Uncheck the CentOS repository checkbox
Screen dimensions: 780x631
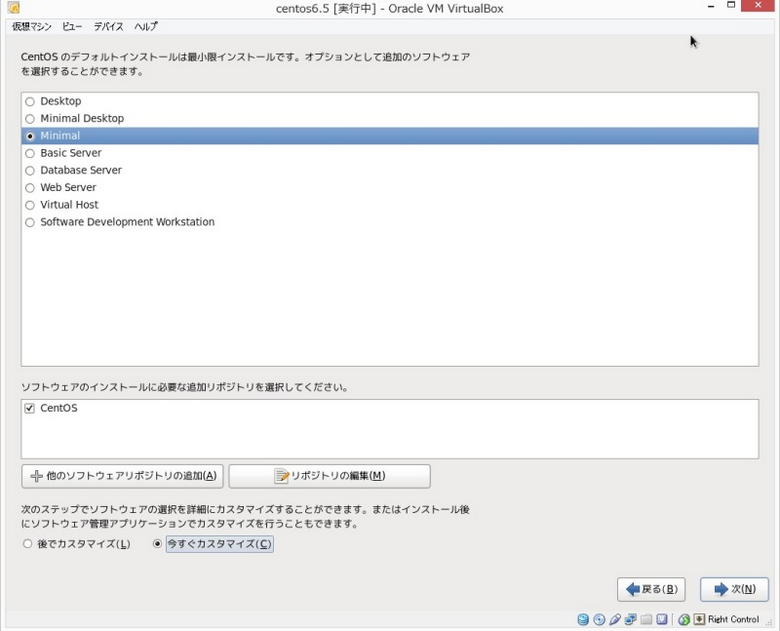[29, 408]
